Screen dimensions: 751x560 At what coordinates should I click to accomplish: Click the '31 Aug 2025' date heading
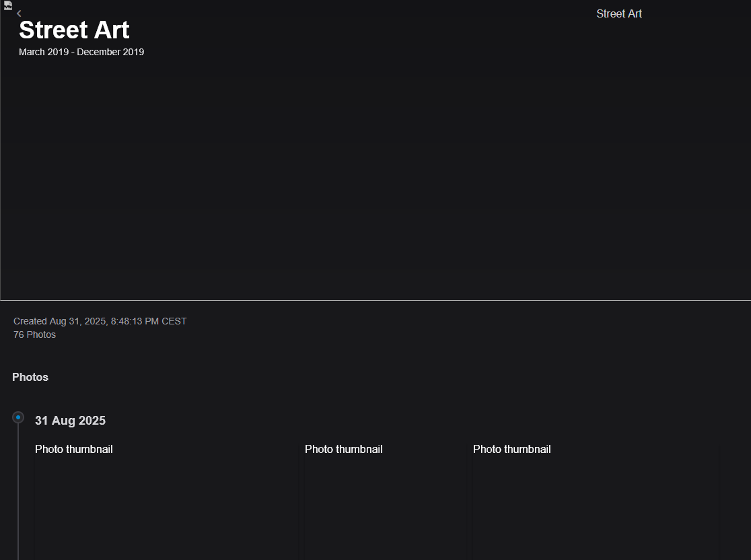70,421
